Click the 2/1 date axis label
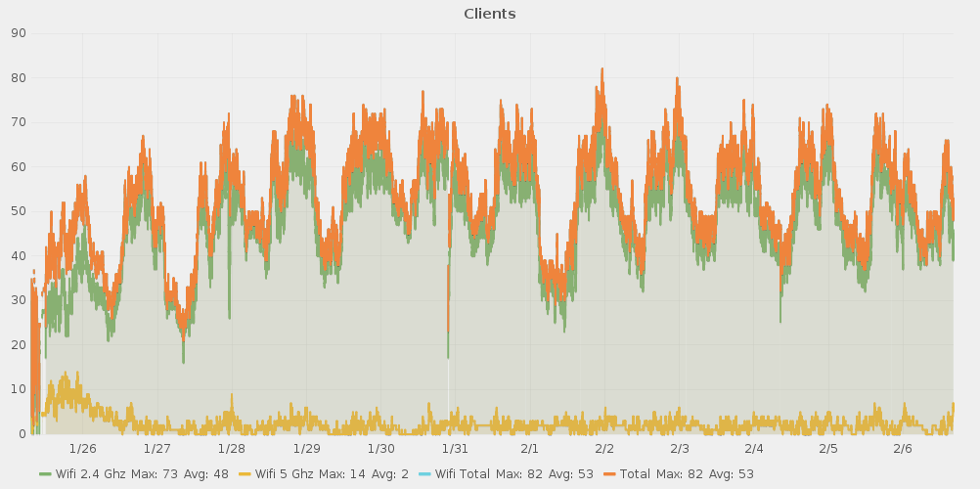980x489 pixels. [x=530, y=449]
